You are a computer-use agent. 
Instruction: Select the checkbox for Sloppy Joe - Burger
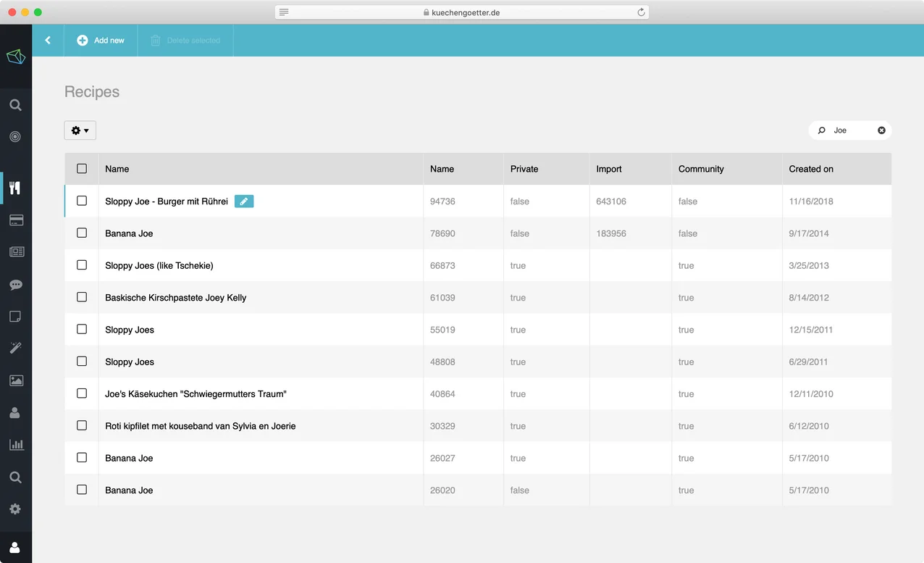coord(82,201)
